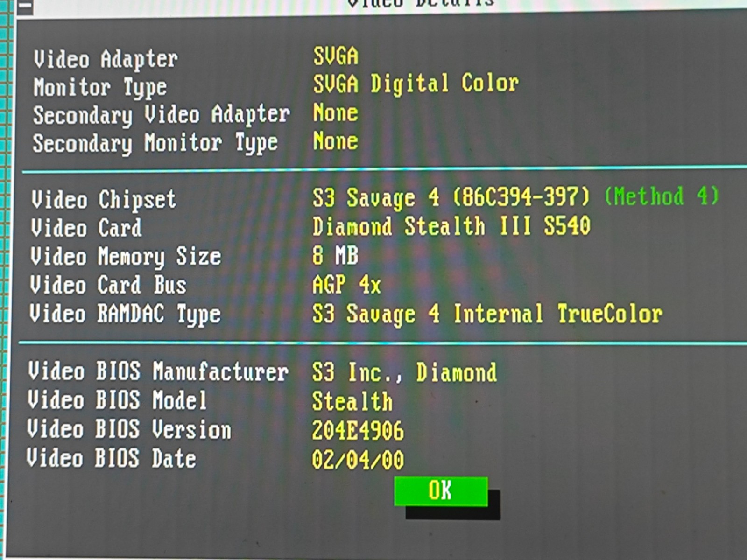Open the window control menu box
The image size is (747, 560).
coord(25,6)
